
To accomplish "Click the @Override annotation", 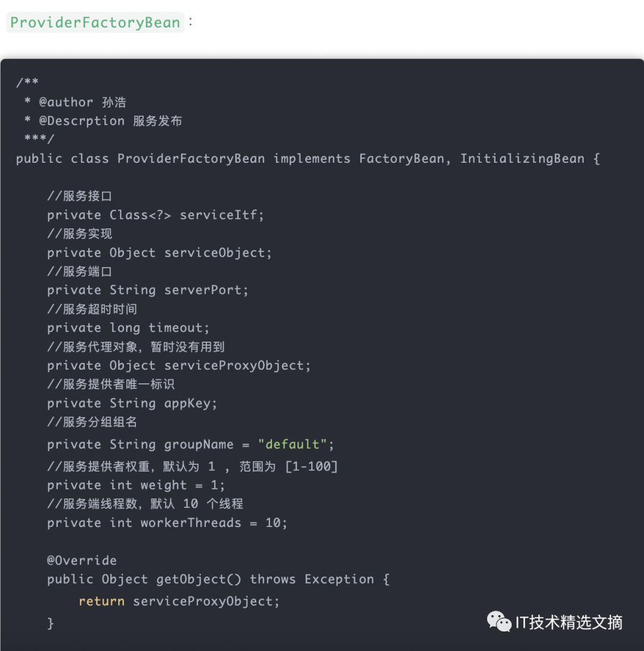I will pyautogui.click(x=82, y=560).
